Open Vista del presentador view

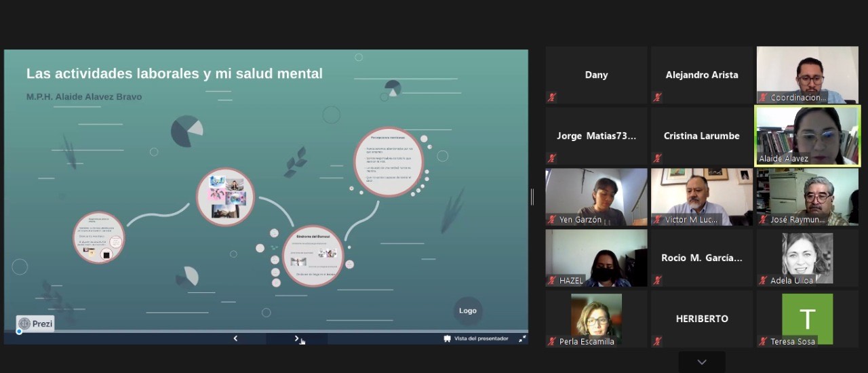pyautogui.click(x=476, y=338)
